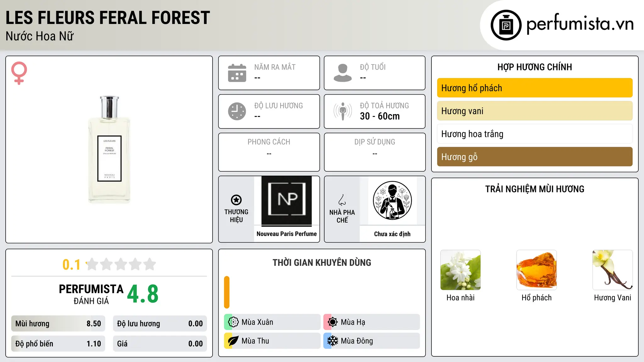Click the LES FLEURS FERAL FOREST title
Image resolution: width=644 pixels, height=362 pixels.
(108, 18)
